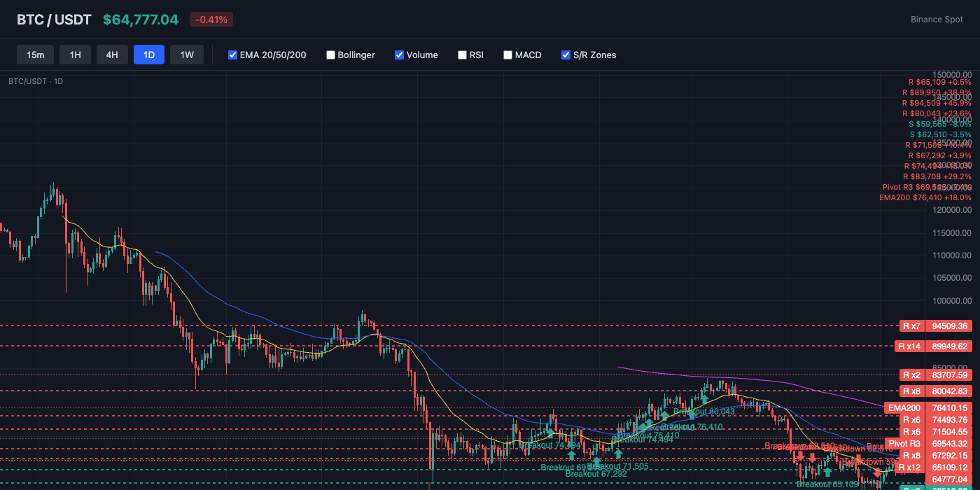Click the R x7 94509.36 price label

(934, 325)
